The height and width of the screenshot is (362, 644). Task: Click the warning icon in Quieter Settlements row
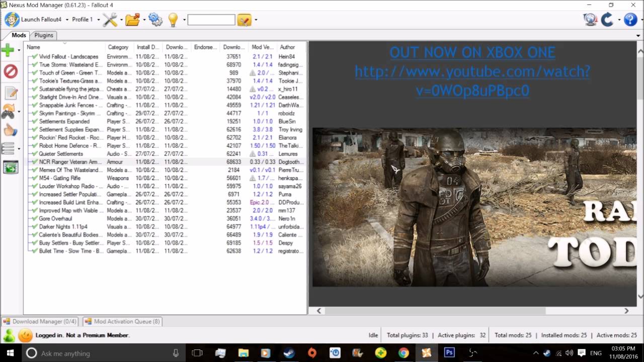tap(253, 154)
